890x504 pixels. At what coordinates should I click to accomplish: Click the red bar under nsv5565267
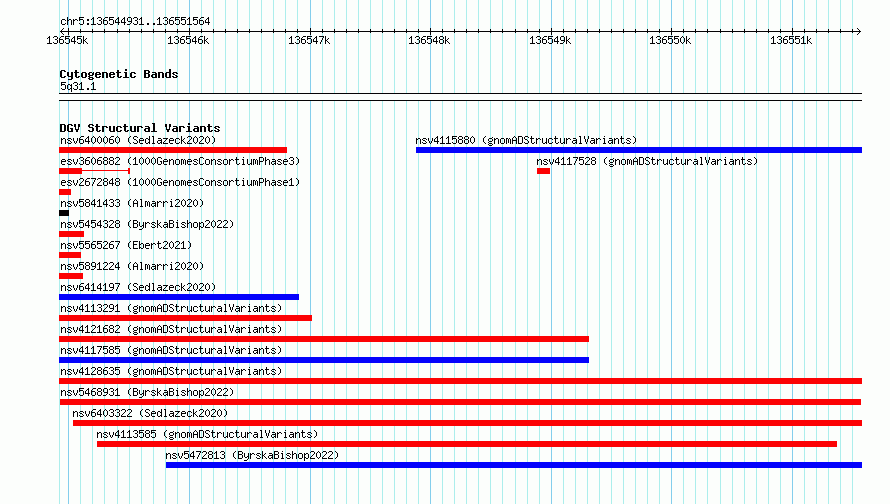70,255
